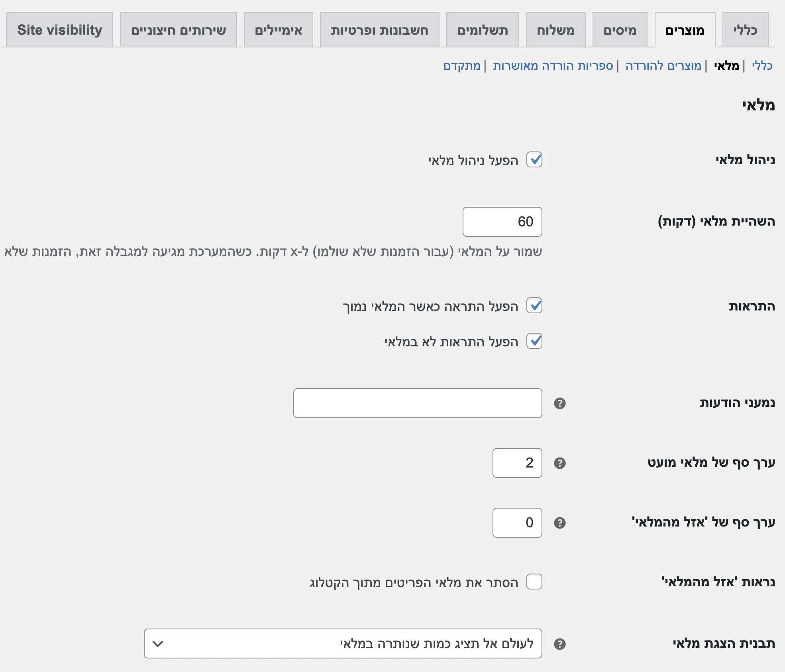Screen dimensions: 785x672
Task: Click the 'אזל מהמלאי' threshold field
Action: tap(517, 523)
